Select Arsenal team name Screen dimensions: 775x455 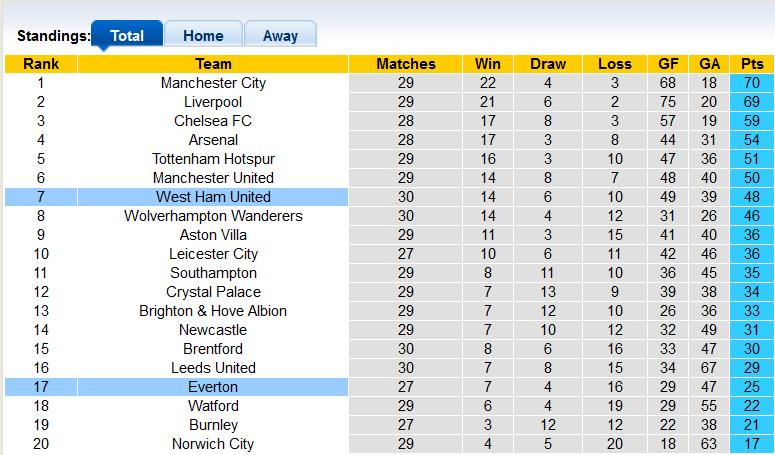pyautogui.click(x=213, y=140)
